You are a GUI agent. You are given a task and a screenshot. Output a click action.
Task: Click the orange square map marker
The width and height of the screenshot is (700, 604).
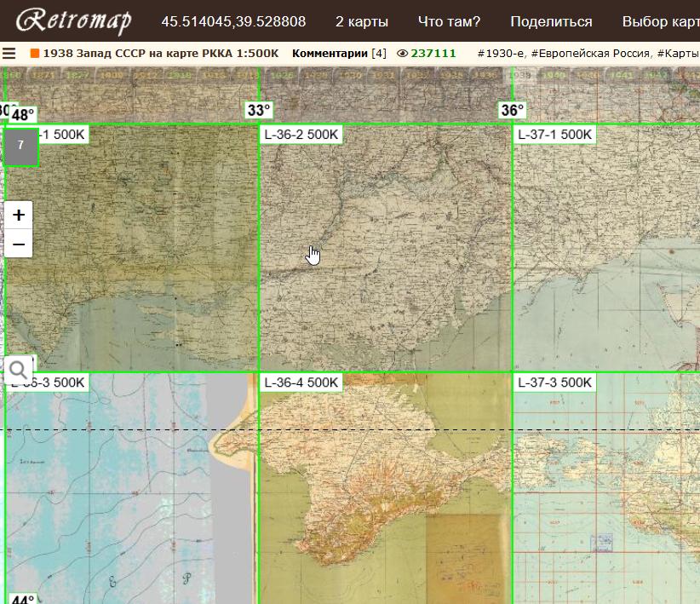(x=35, y=53)
